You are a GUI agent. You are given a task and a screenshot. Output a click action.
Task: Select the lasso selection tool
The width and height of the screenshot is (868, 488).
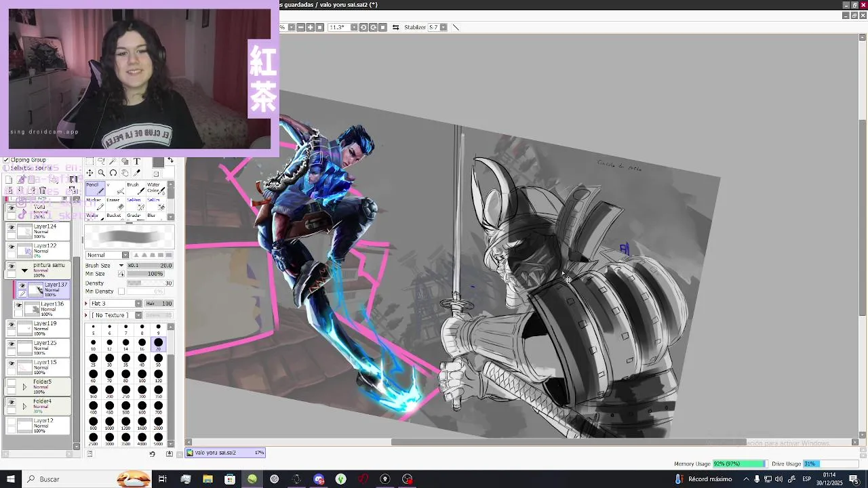[x=101, y=161]
